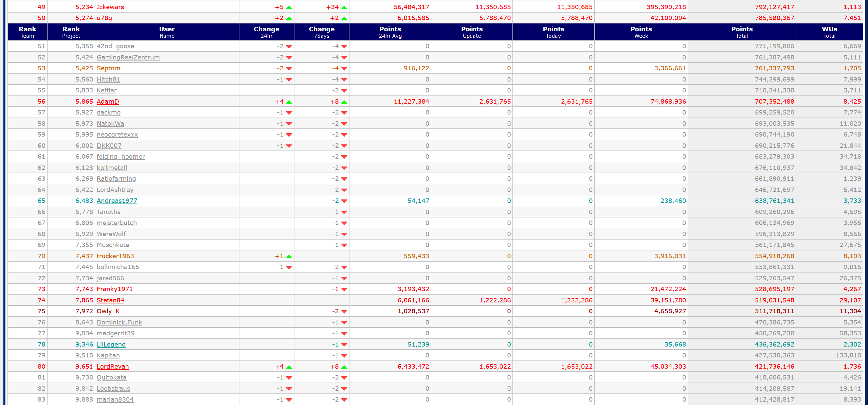This screenshot has width=868, height=405.
Task: Click green up arrow in LordRevan 24hr change
Action: click(289, 367)
